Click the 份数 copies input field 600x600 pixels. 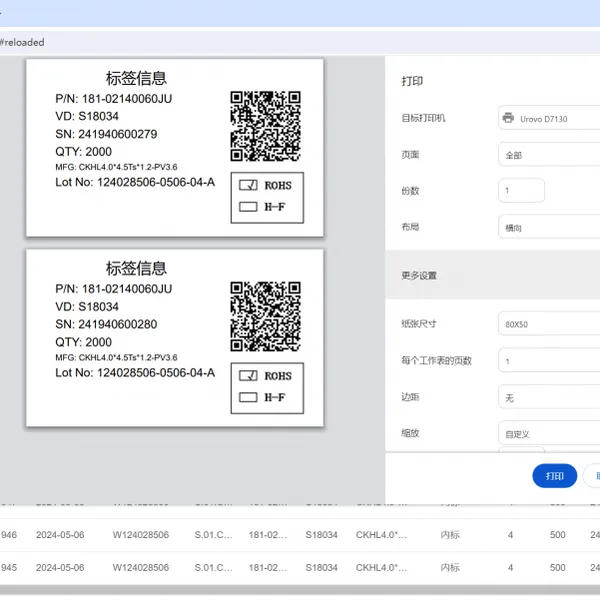pyautogui.click(x=521, y=190)
